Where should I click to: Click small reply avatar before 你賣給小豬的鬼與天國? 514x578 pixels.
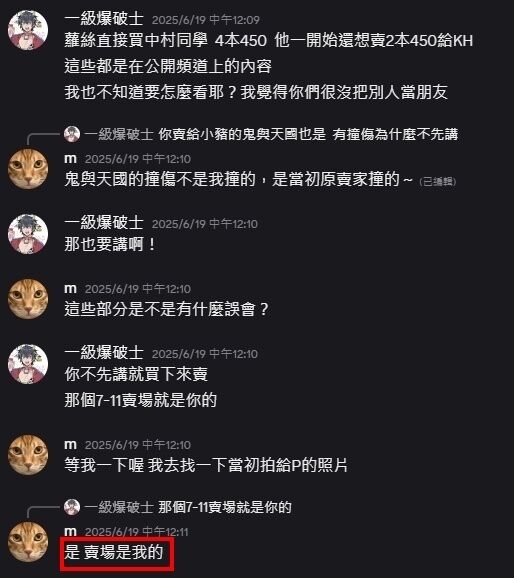pyautogui.click(x=72, y=134)
